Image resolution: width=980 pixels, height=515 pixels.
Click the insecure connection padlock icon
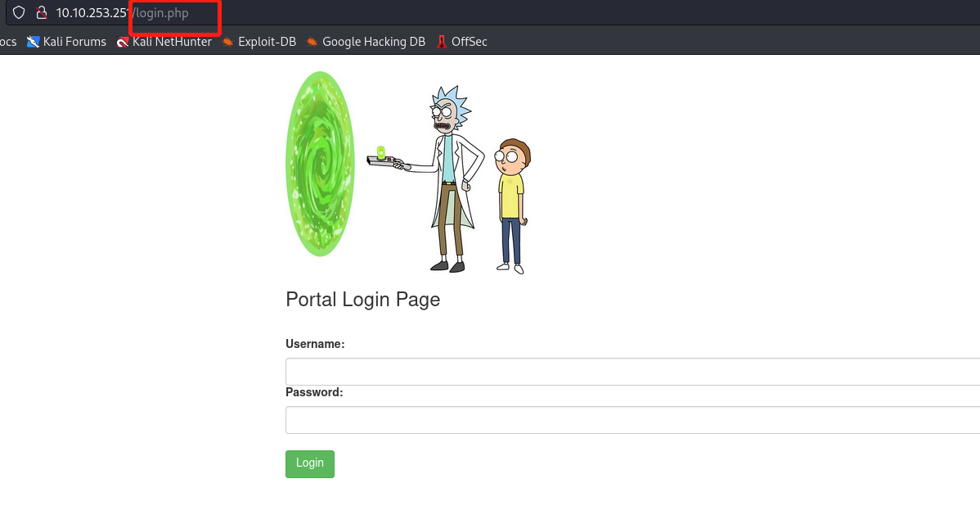pyautogui.click(x=41, y=13)
